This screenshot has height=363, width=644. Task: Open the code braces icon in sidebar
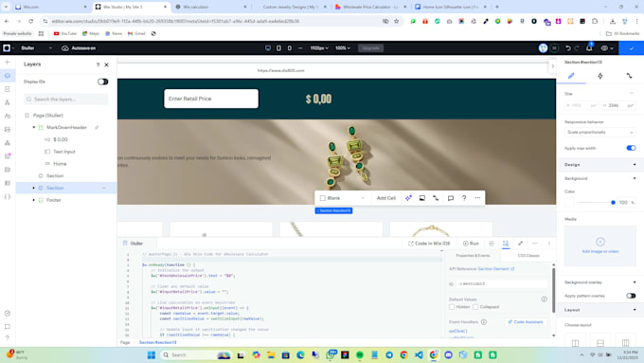coord(8,196)
